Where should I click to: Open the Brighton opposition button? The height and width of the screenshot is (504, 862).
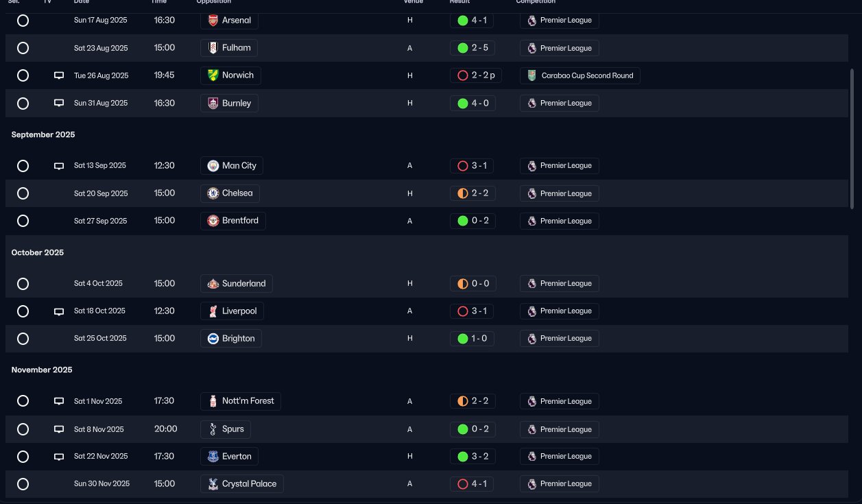231,339
